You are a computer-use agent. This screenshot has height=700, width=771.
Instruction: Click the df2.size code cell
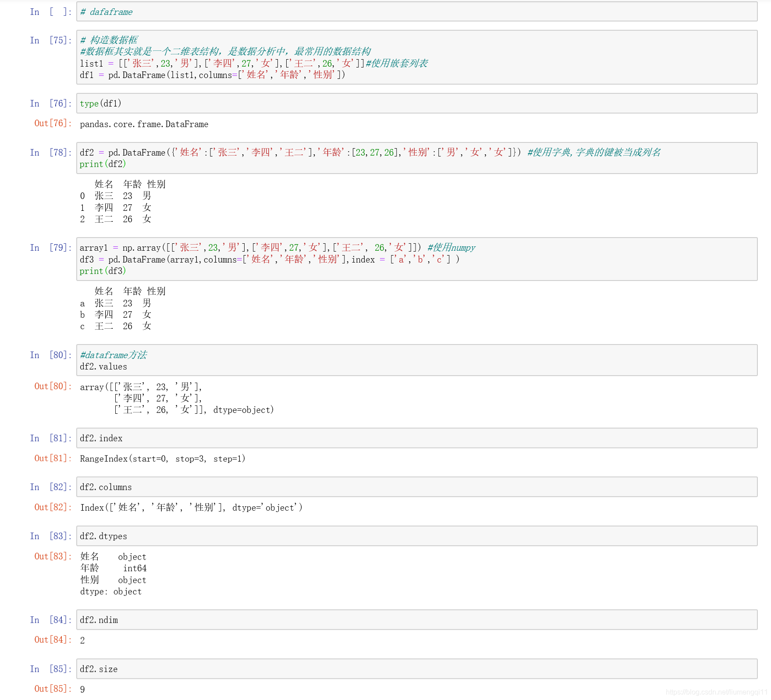point(417,669)
